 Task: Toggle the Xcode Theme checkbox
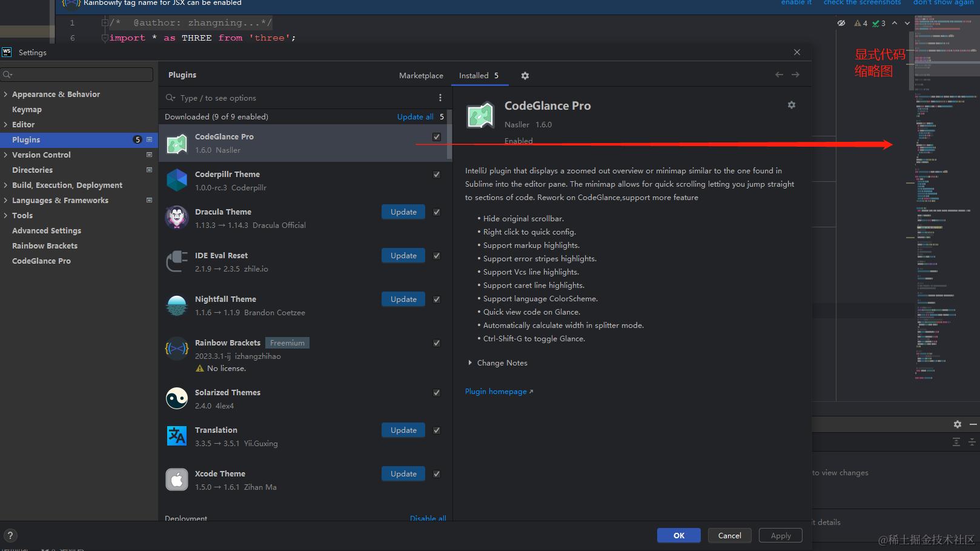coord(437,474)
